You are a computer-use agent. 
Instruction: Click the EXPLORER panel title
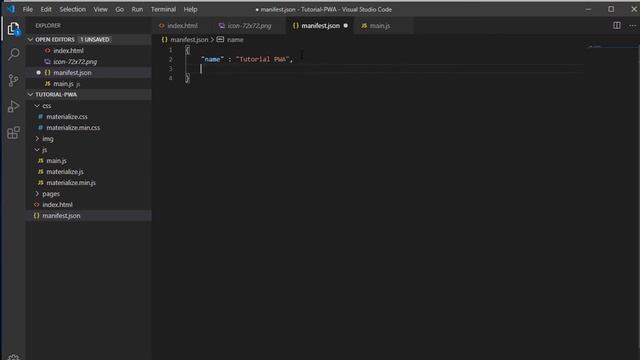pos(48,25)
